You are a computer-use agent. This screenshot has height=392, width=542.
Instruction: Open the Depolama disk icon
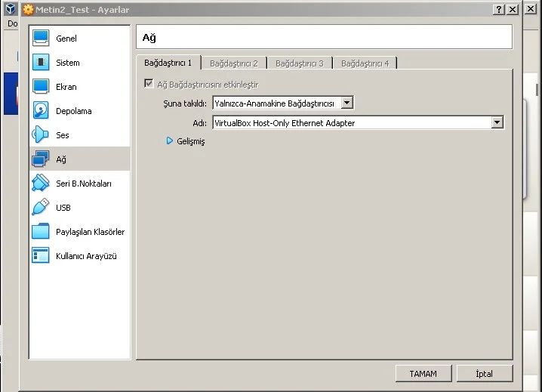[41, 111]
